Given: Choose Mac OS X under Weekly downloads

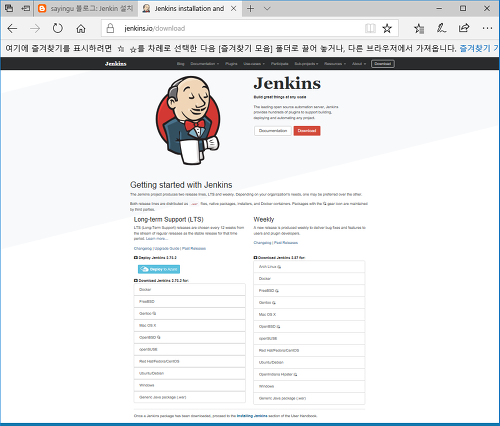Looking at the screenshot, I should point(309,315).
